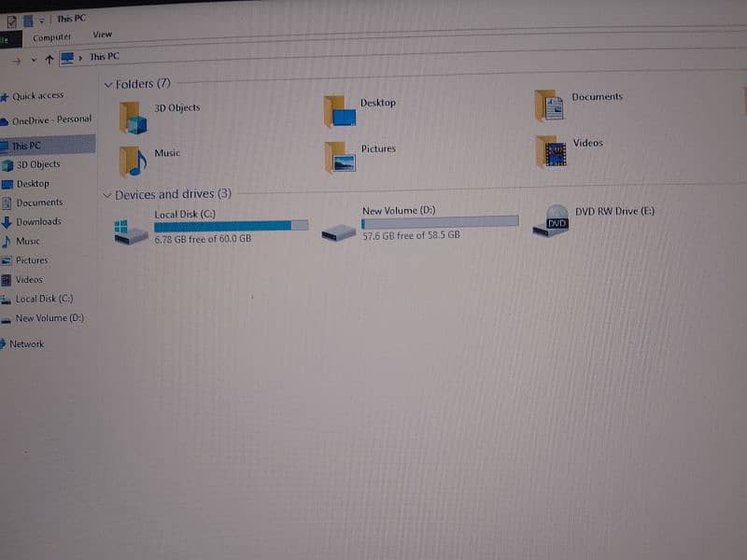
Task: Click the 'DVD RW Drive (E:)' label
Action: click(x=614, y=212)
